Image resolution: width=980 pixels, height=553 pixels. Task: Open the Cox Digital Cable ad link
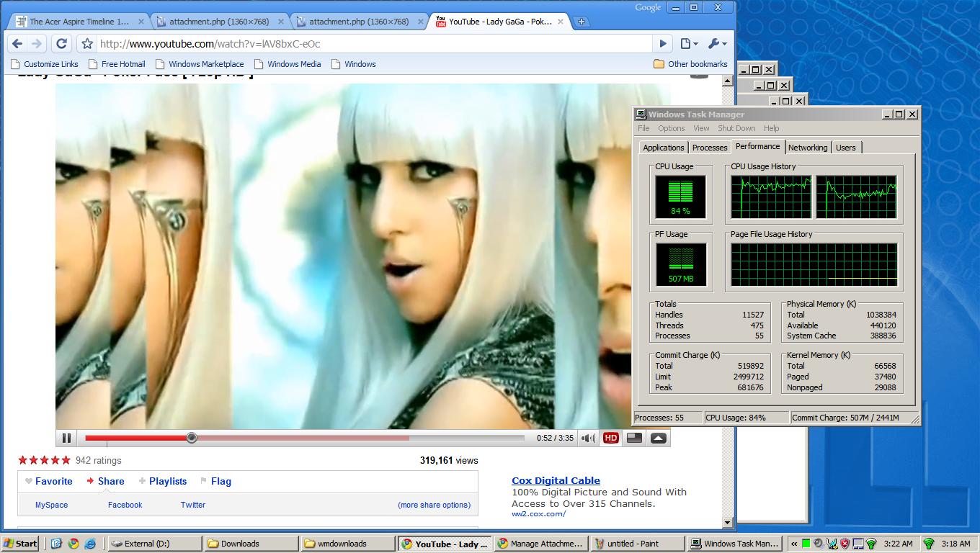556,480
